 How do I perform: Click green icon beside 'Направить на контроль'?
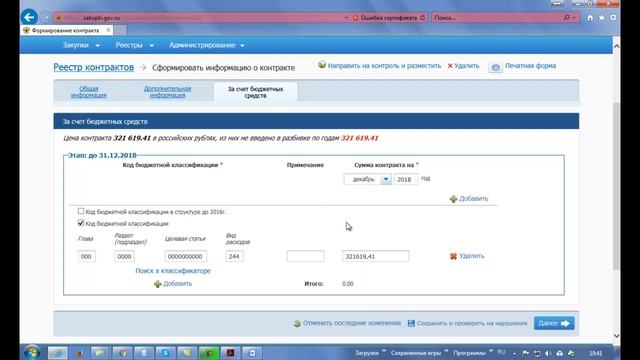point(322,65)
